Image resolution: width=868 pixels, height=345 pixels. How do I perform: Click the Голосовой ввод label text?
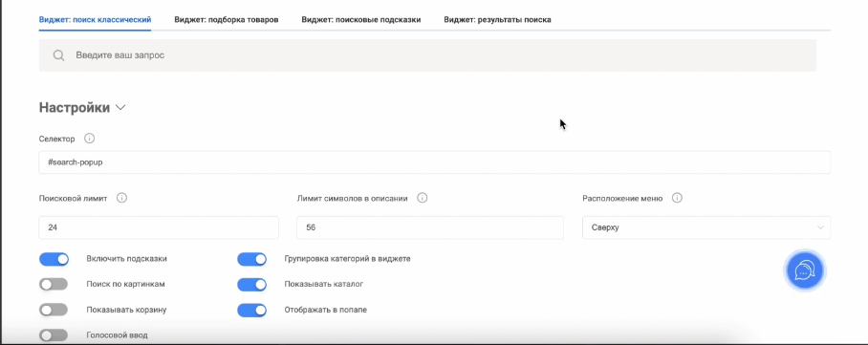coord(117,335)
